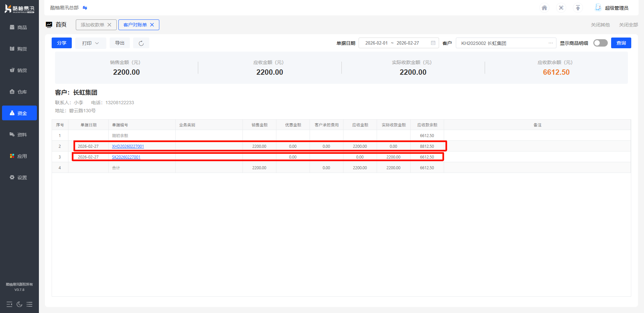Screen dimensions: 644x313
Task: Click the upload arrow icon in the top bar
Action: (578, 8)
